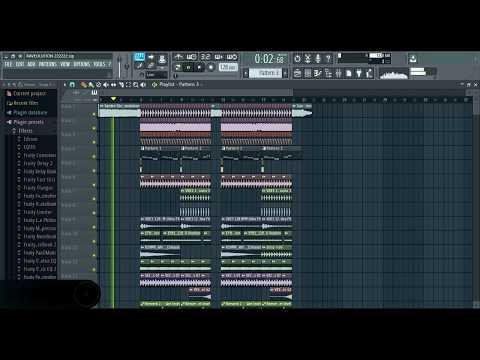
Task: Select the playlist zoom tool
Action: [x=136, y=85]
